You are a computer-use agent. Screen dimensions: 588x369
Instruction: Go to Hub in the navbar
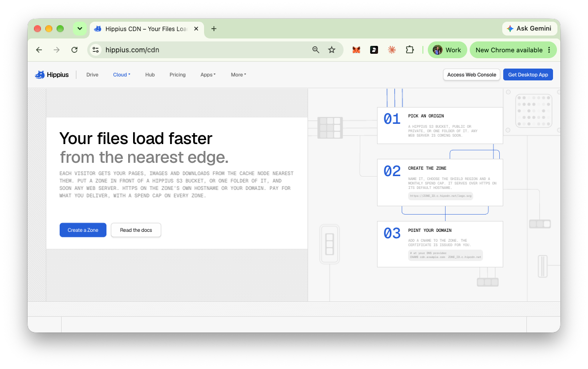coord(150,74)
